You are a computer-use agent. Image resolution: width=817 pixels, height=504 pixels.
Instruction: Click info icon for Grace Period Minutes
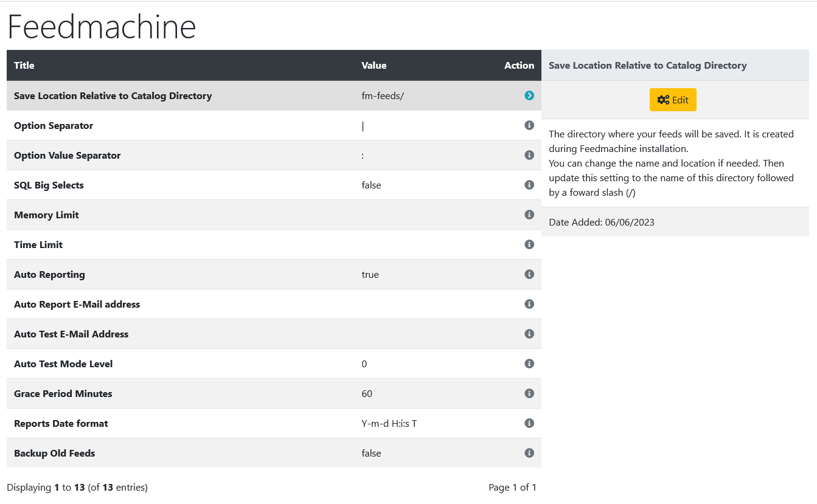[529, 393]
